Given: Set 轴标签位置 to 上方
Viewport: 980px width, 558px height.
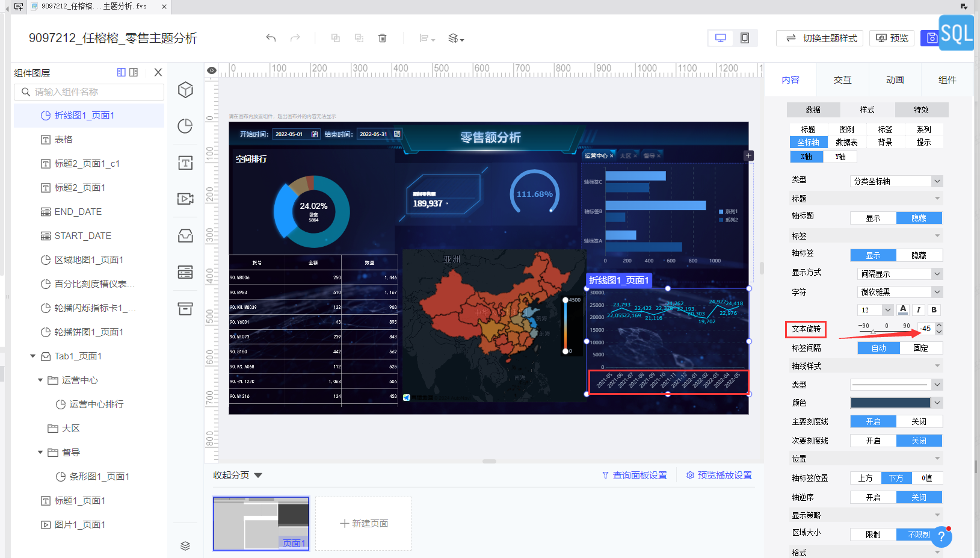Looking at the screenshot, I should point(865,478).
